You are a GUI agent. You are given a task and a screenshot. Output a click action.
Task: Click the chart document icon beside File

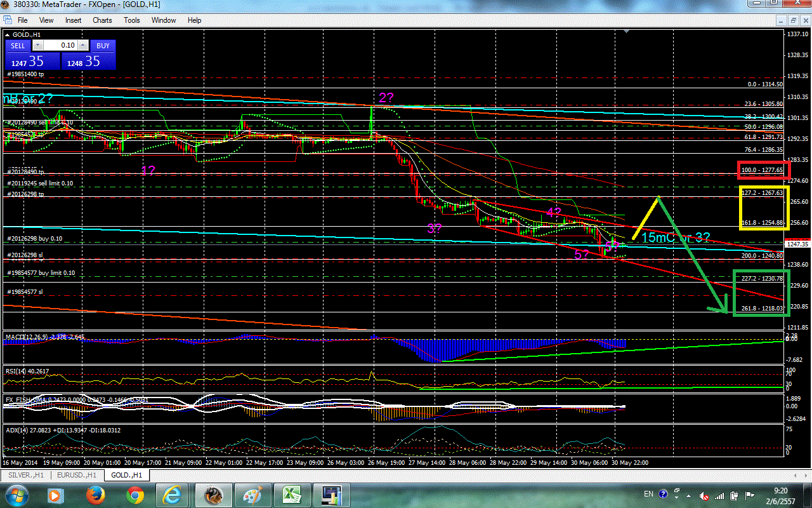pos(6,20)
